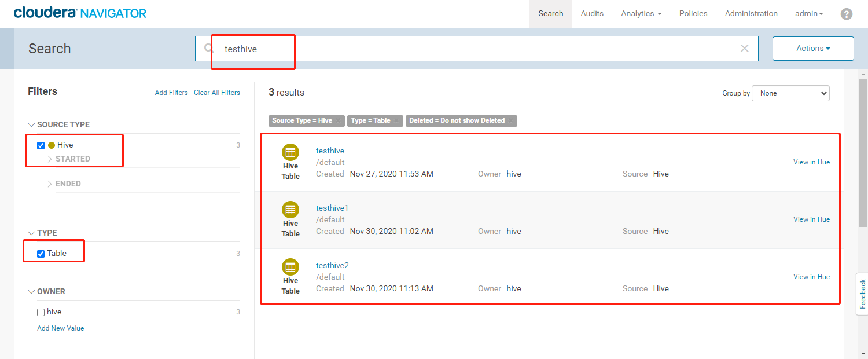This screenshot has width=868, height=359.
Task: Click Add New Value under Owner
Action: pyautogui.click(x=61, y=328)
